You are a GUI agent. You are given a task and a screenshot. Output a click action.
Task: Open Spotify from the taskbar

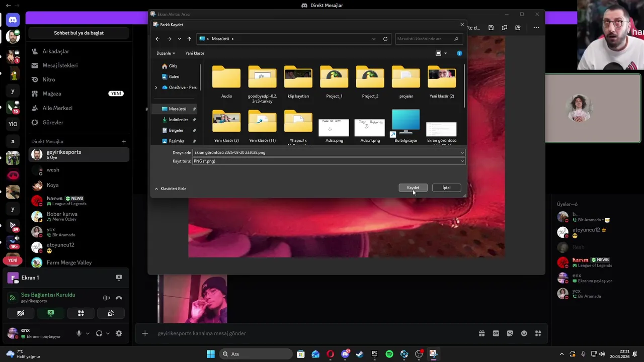coord(389,354)
